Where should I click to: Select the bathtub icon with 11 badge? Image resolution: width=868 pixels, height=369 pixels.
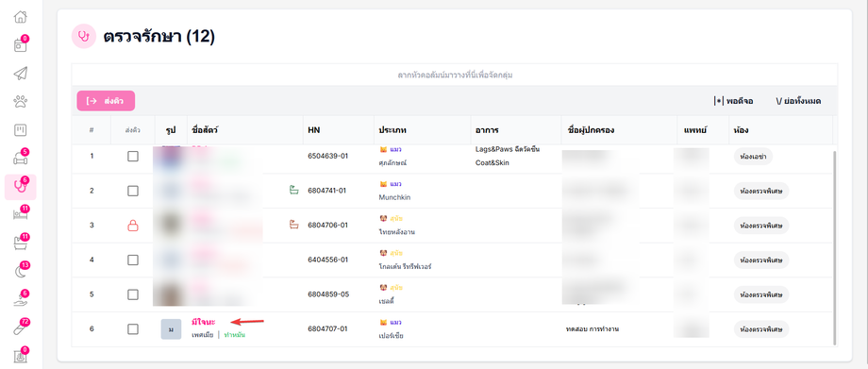[21, 243]
